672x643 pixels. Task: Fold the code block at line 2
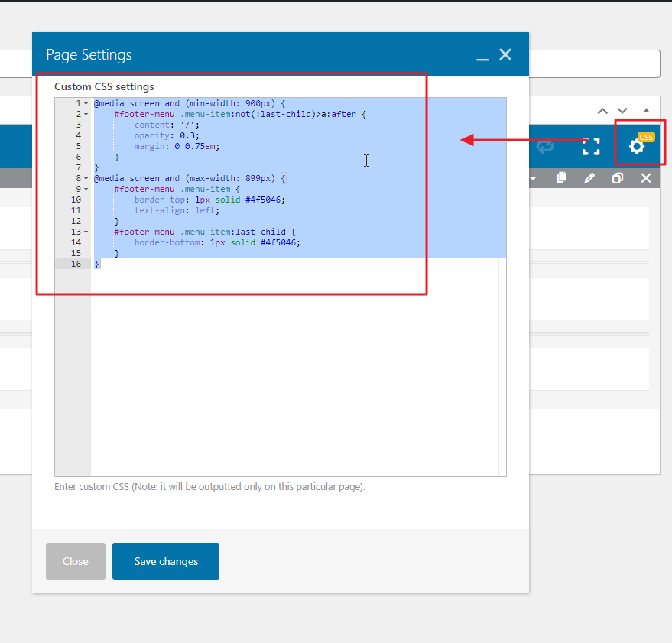(x=86, y=115)
